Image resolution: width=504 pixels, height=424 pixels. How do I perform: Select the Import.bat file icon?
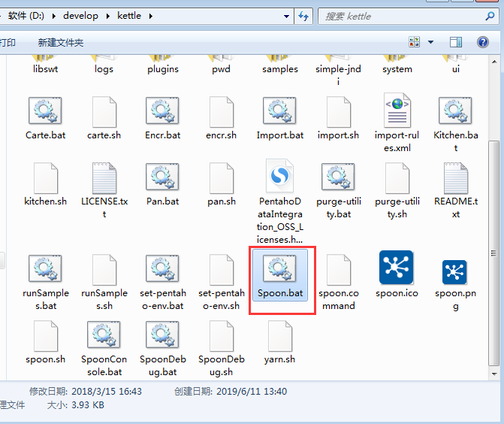(x=279, y=111)
